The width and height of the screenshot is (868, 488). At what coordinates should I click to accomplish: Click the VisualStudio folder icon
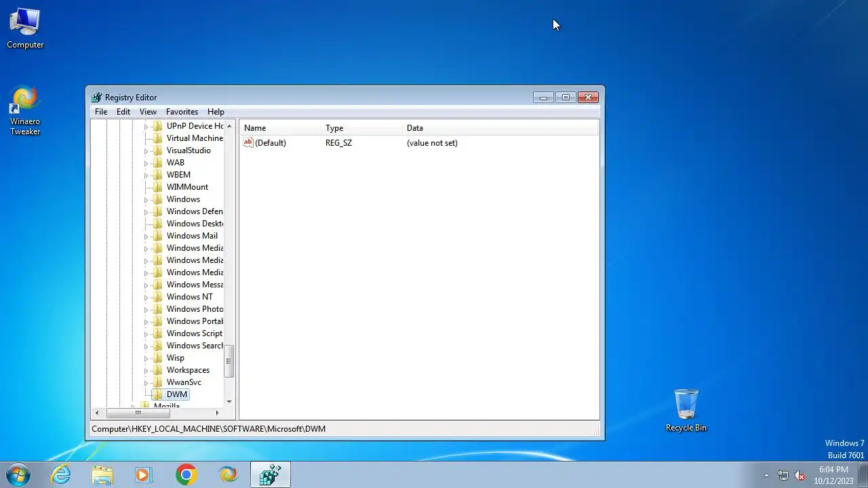pos(158,150)
